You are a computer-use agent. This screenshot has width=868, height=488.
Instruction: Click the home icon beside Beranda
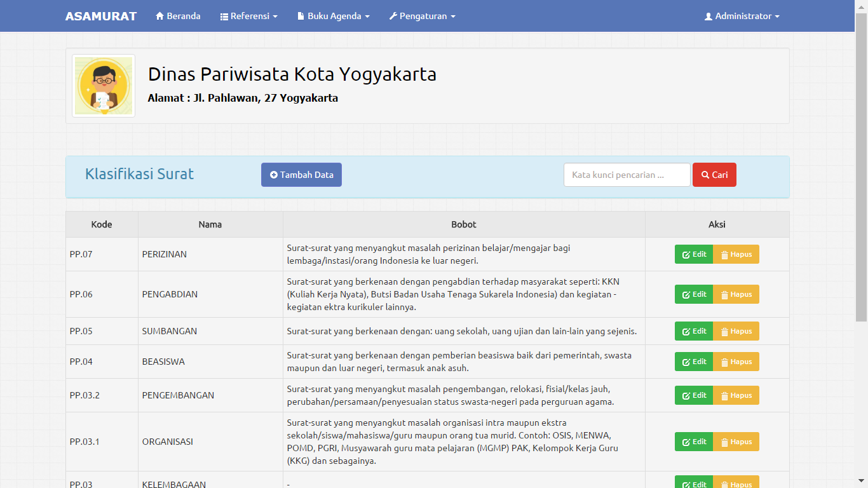pos(159,17)
